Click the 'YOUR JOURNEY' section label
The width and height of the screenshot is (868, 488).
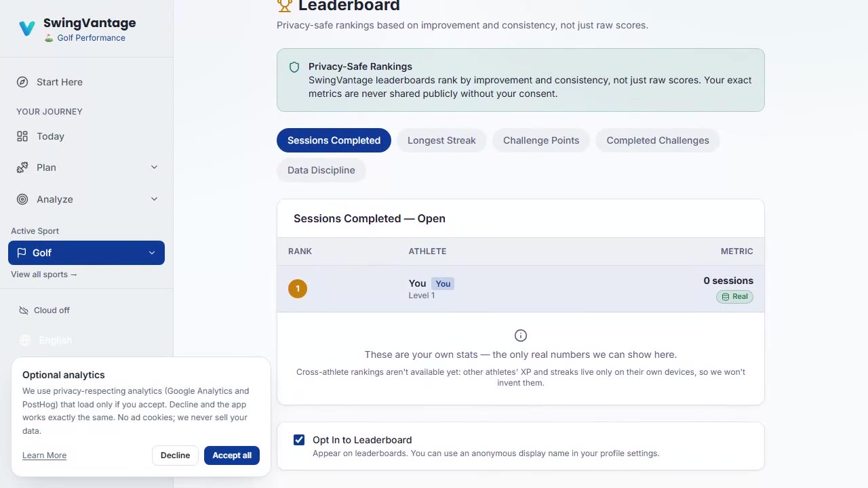coord(50,111)
